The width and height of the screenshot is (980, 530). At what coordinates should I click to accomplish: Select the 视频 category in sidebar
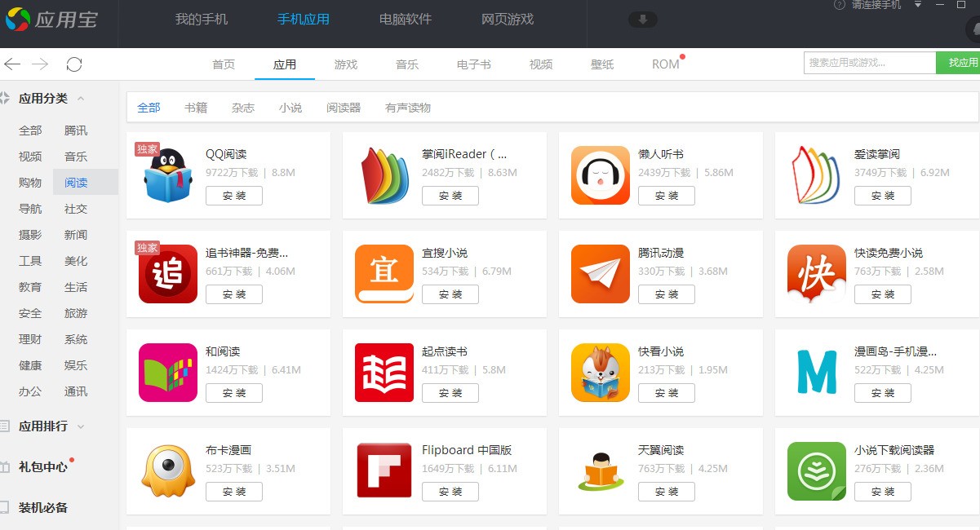(x=30, y=157)
